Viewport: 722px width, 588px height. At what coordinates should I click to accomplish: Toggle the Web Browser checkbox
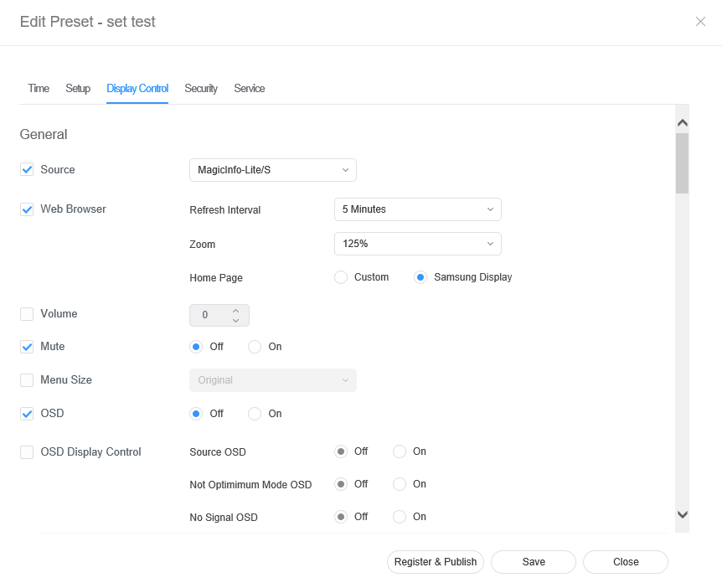(x=27, y=209)
